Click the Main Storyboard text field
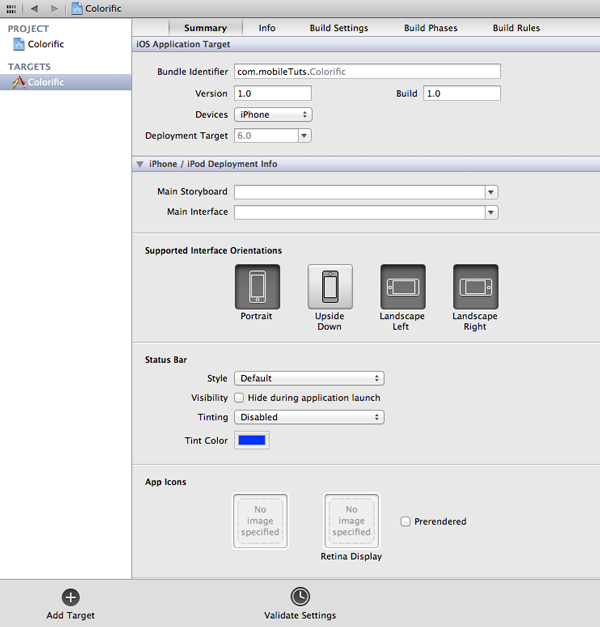This screenshot has width=600, height=627. 360,192
